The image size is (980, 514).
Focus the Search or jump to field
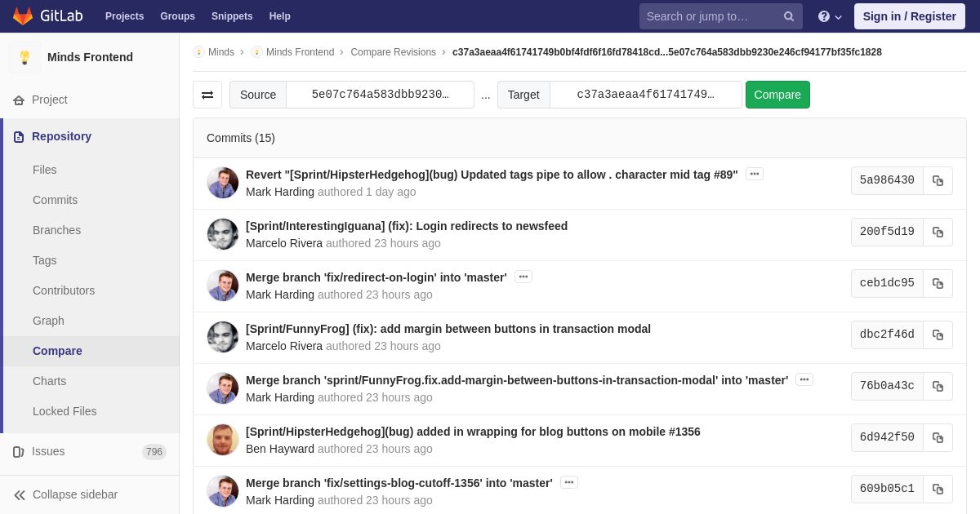pyautogui.click(x=710, y=16)
